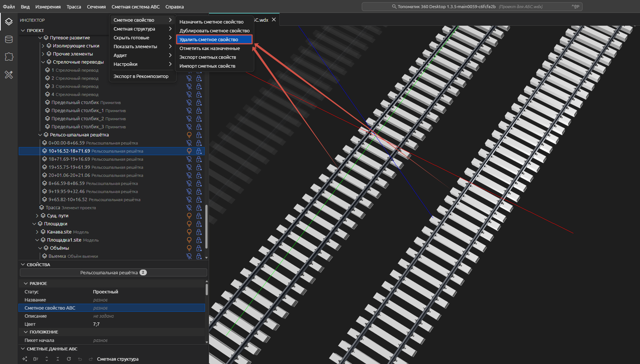Click the redo arrow in Сметные данные ABC
The width and height of the screenshot is (640, 364).
[x=91, y=359]
